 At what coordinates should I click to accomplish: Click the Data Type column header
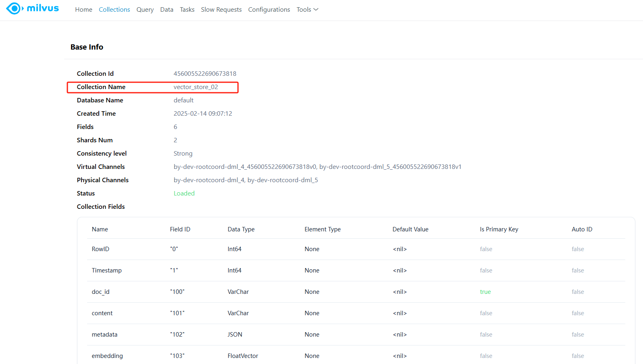pyautogui.click(x=241, y=229)
